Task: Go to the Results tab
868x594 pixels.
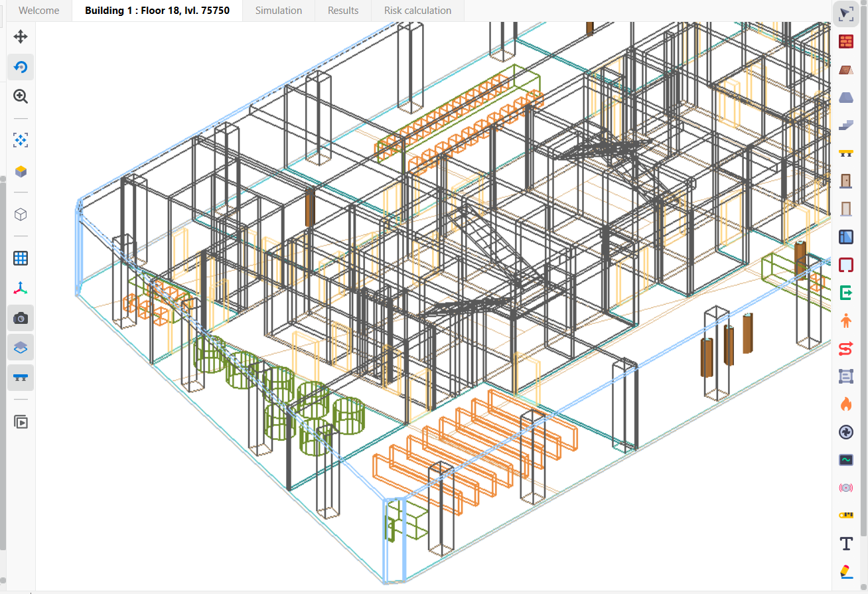Action: click(x=343, y=11)
